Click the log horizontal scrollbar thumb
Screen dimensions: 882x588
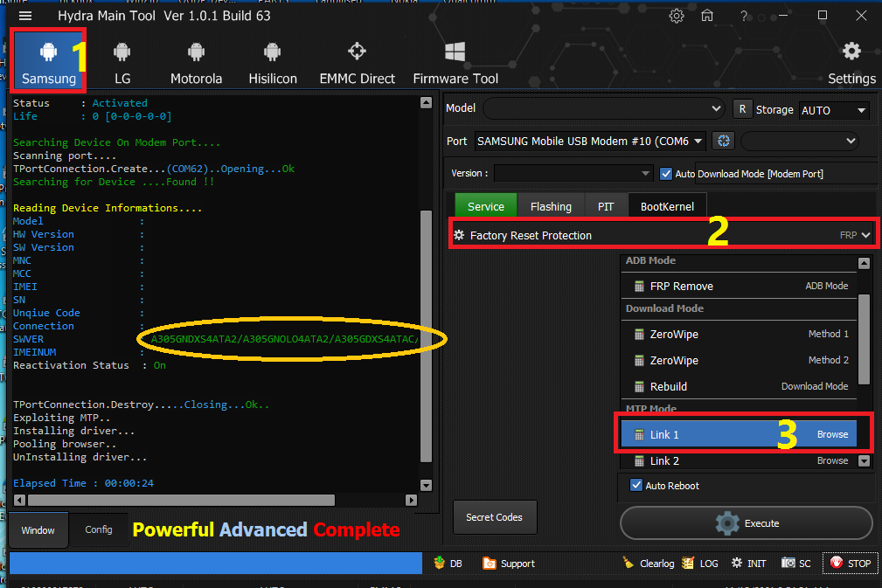[x=181, y=500]
